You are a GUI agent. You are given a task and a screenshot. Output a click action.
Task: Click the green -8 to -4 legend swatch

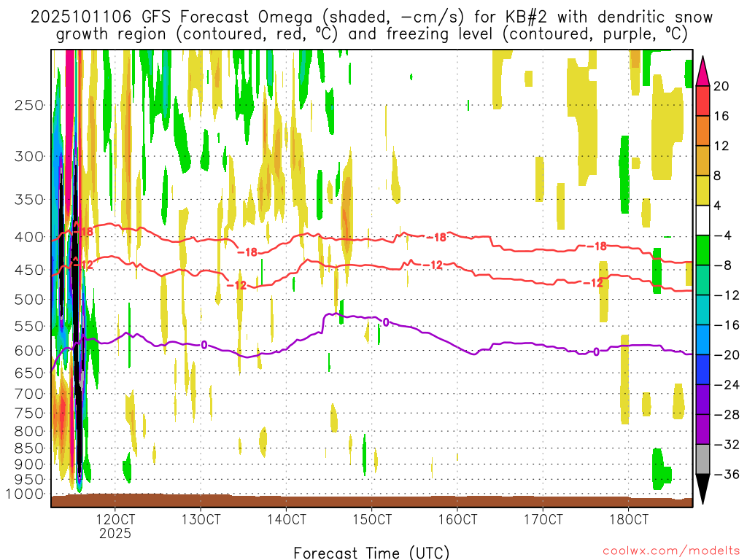[x=703, y=250]
